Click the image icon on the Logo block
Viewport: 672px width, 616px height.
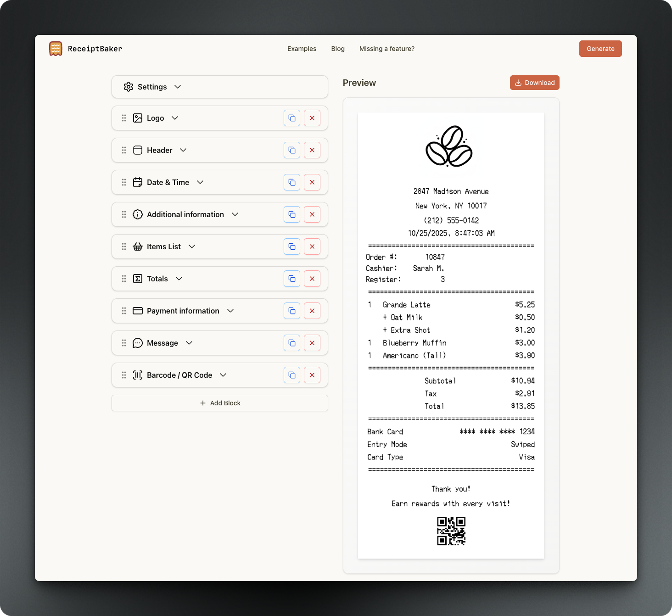pyautogui.click(x=138, y=118)
